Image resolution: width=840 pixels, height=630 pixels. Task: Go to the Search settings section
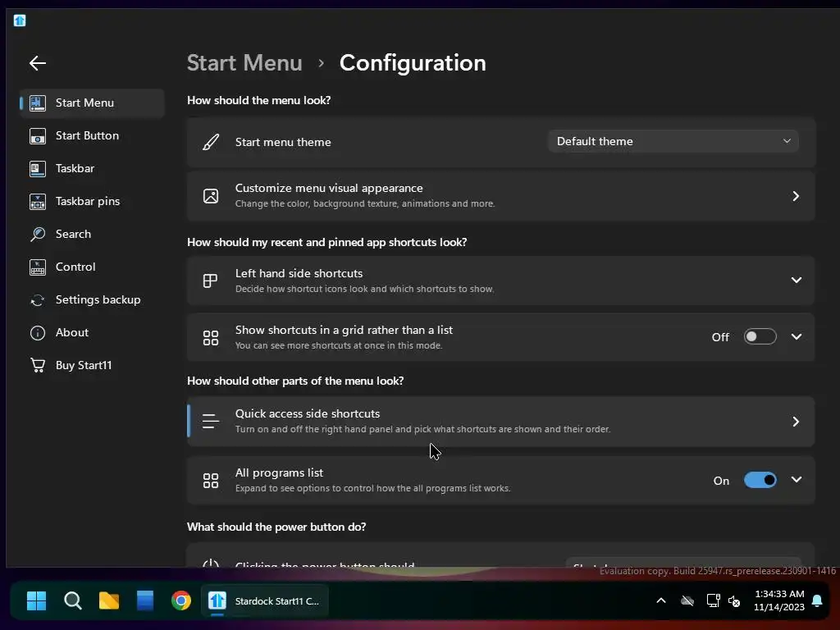[92, 234]
